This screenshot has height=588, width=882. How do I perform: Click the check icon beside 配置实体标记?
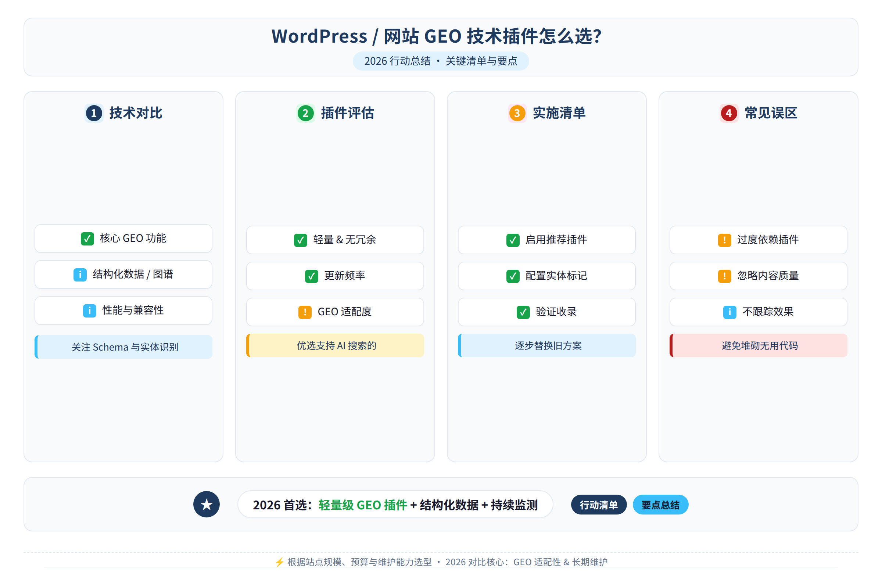[513, 276]
